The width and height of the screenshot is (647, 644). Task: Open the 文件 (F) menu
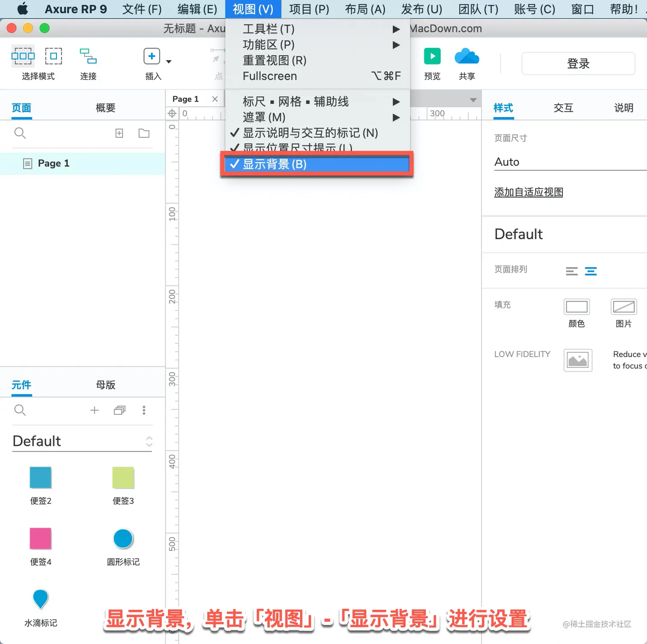click(142, 9)
